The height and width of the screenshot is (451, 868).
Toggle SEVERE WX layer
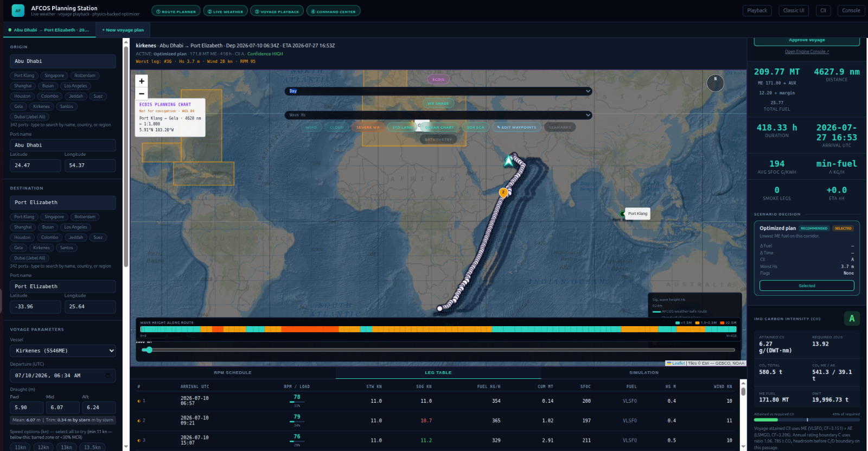(368, 128)
